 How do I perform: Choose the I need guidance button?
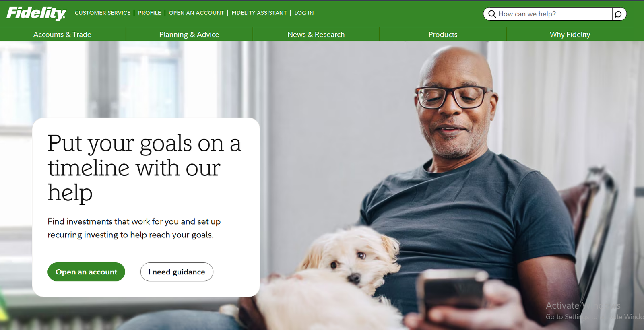177,272
